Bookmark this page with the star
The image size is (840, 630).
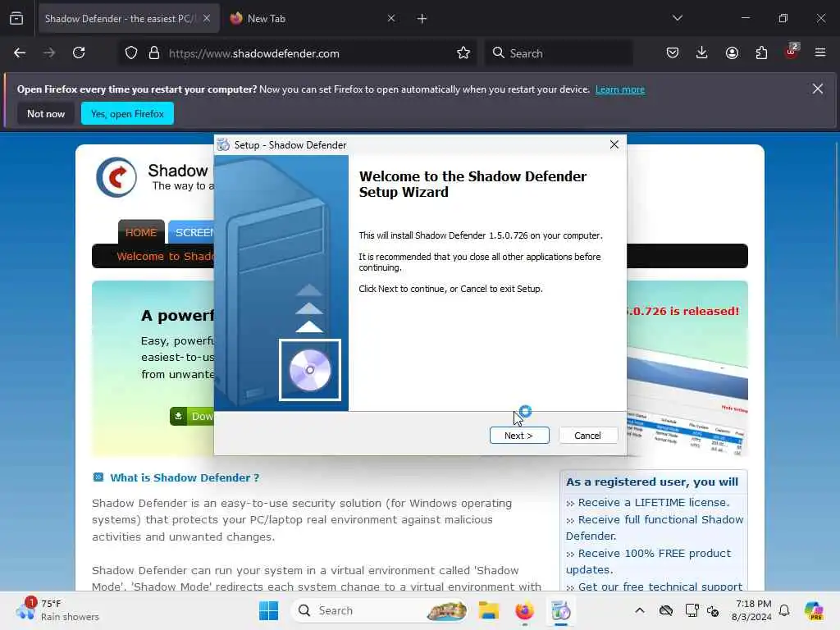click(463, 53)
